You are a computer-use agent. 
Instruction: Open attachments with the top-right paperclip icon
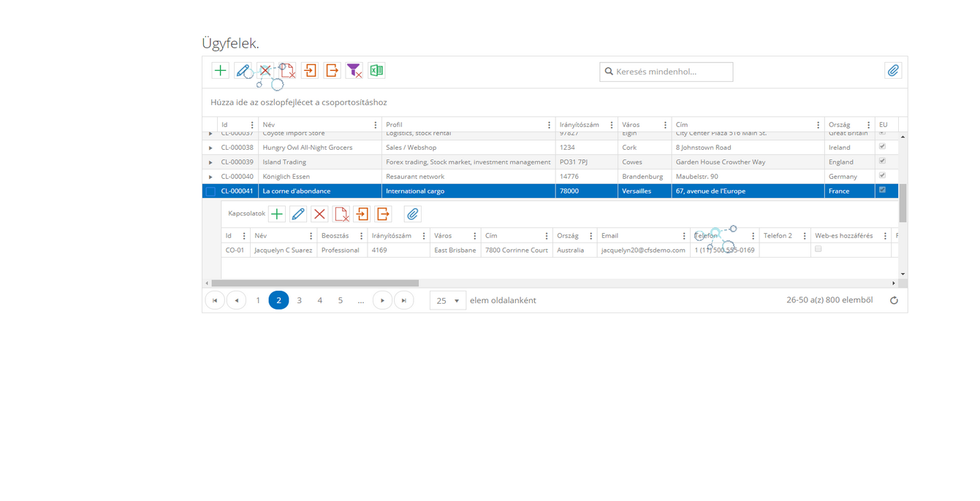coord(893,71)
